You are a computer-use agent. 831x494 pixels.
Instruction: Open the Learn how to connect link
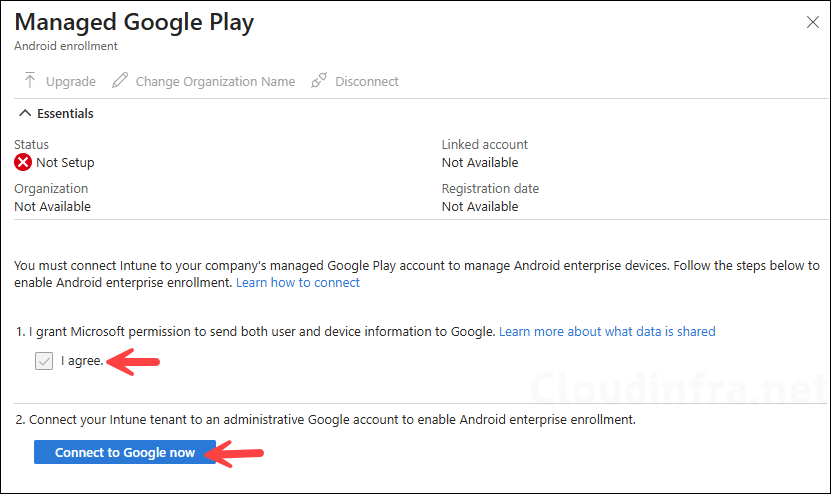pos(298,283)
